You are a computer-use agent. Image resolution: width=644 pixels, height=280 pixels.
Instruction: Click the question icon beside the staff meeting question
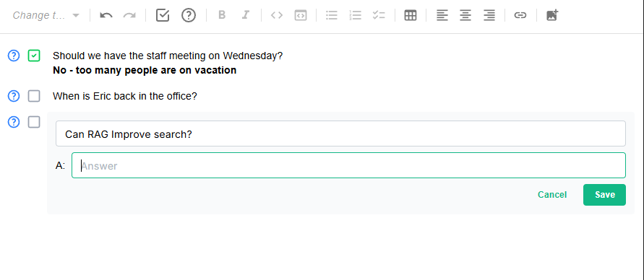pos(14,56)
